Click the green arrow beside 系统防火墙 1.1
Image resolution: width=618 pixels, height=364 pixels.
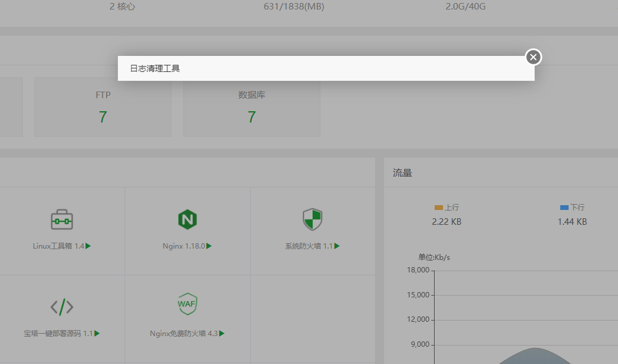pyautogui.click(x=337, y=246)
